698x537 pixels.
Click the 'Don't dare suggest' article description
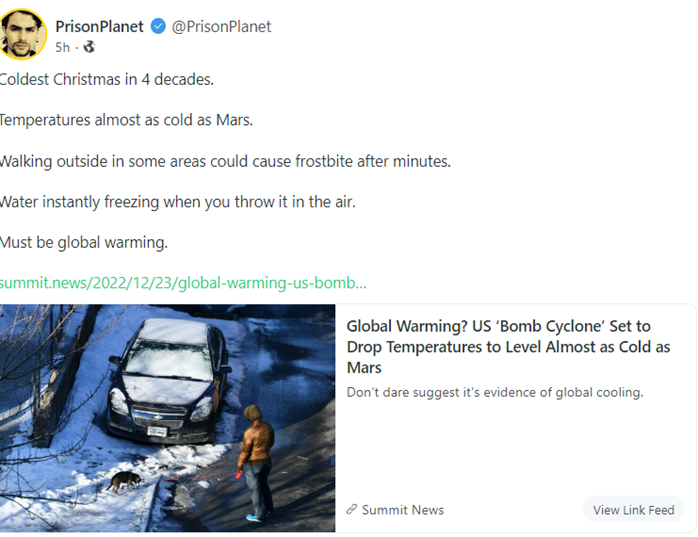pyautogui.click(x=494, y=392)
